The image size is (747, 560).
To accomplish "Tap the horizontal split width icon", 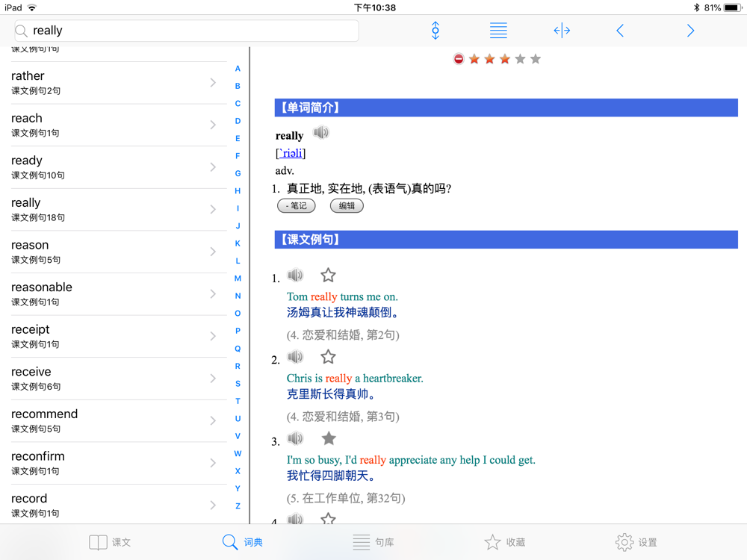I will [562, 31].
